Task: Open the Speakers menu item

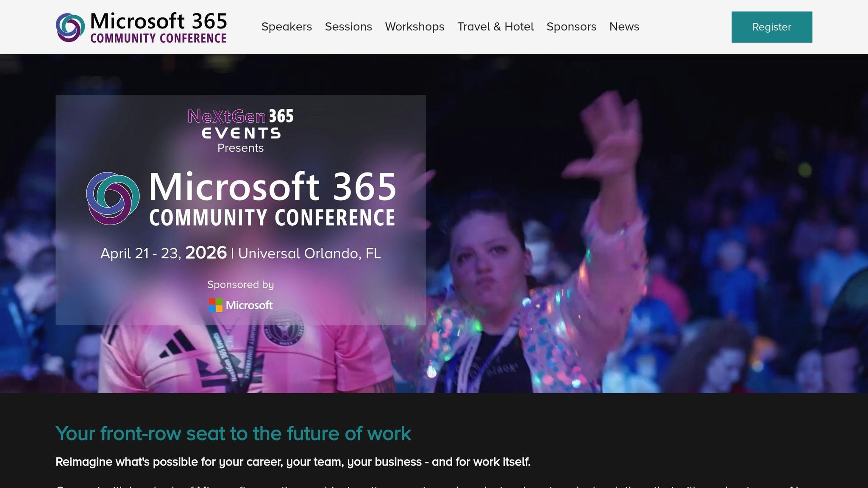Action: coord(287,27)
